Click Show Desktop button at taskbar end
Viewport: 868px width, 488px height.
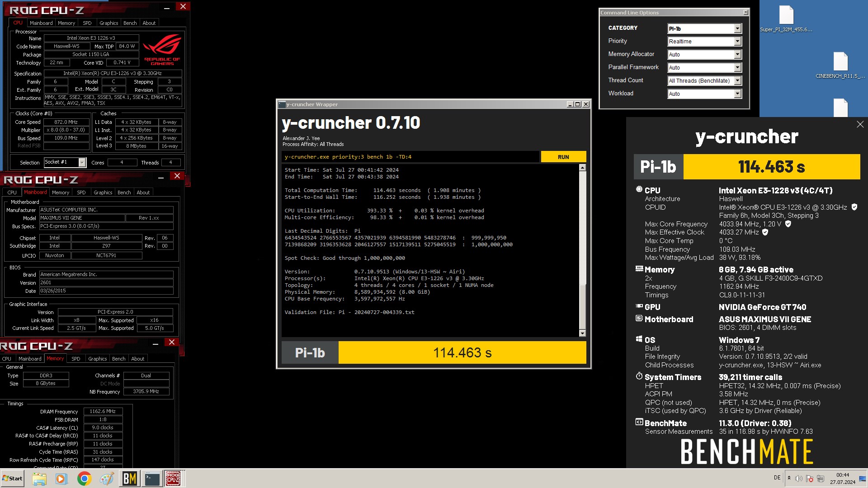(x=863, y=479)
